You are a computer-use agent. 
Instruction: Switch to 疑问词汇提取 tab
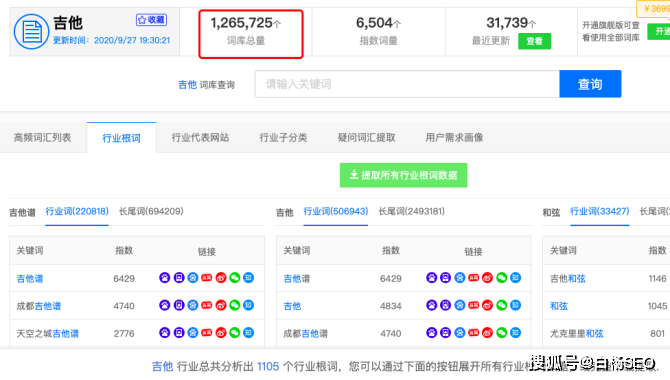click(x=367, y=138)
